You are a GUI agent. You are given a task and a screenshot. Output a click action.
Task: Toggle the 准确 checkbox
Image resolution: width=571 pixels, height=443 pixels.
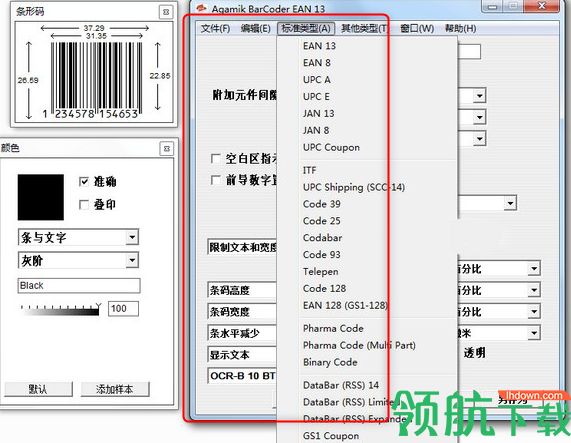[x=84, y=182]
